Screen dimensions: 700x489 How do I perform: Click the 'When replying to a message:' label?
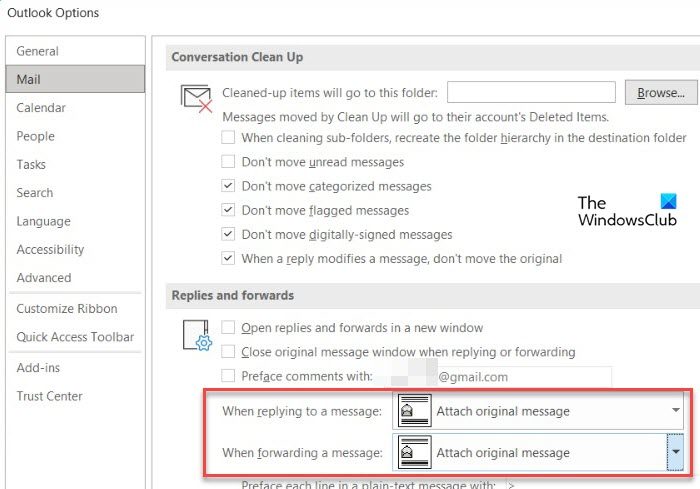302,411
